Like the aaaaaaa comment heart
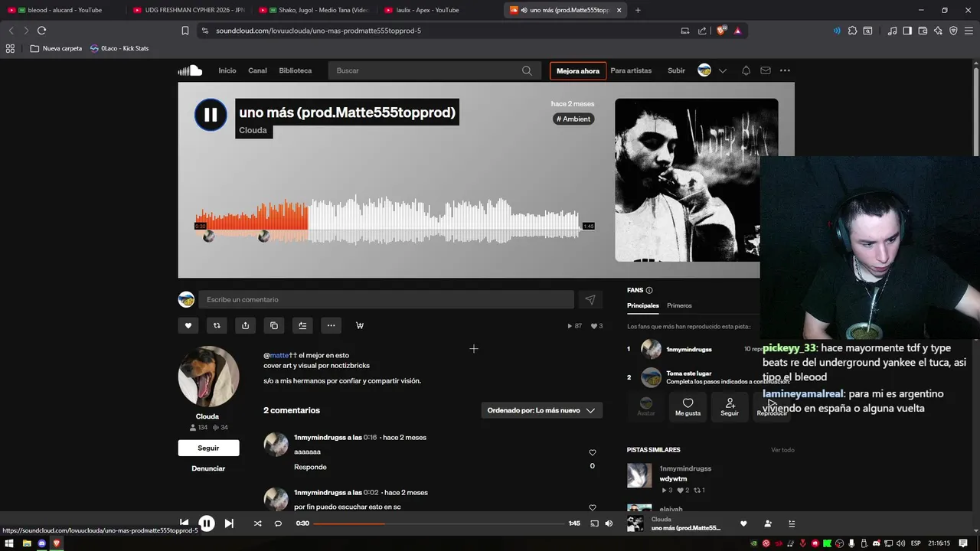The image size is (980, 551). (x=592, y=452)
